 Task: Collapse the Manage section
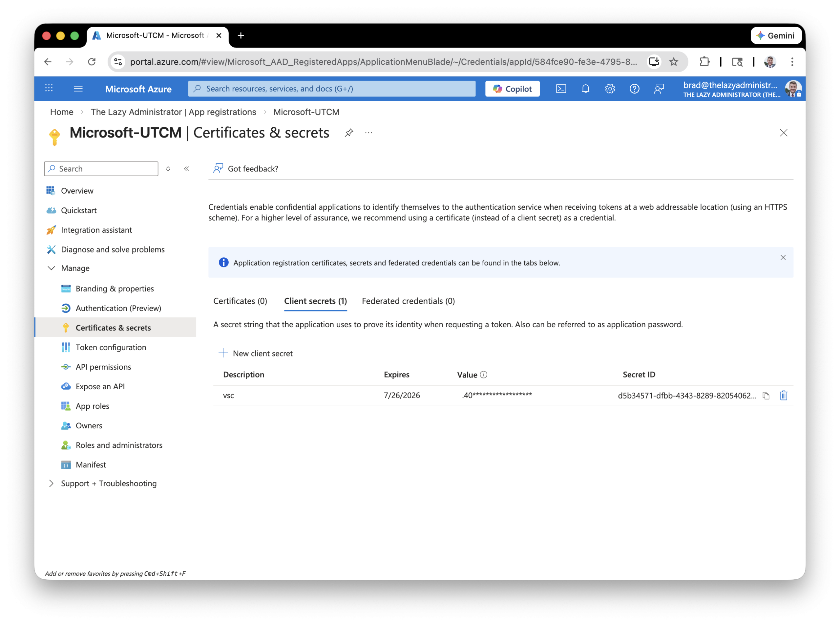point(52,268)
